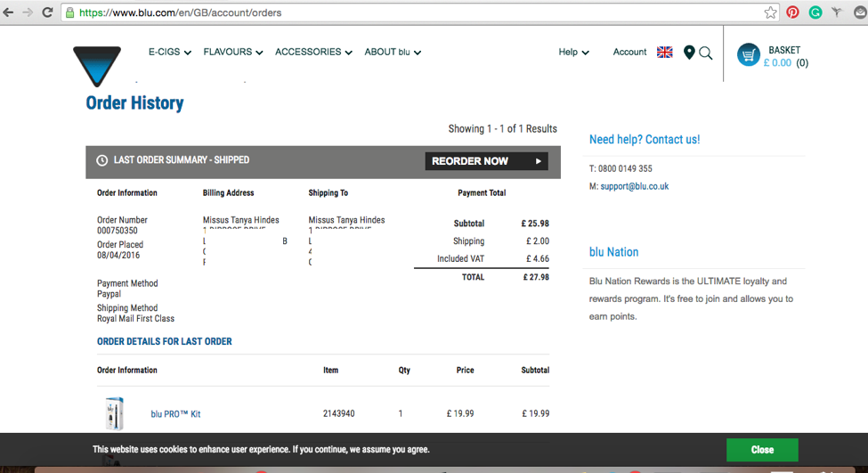
Task: Click the basket total £ 0.00
Action: tap(777, 63)
